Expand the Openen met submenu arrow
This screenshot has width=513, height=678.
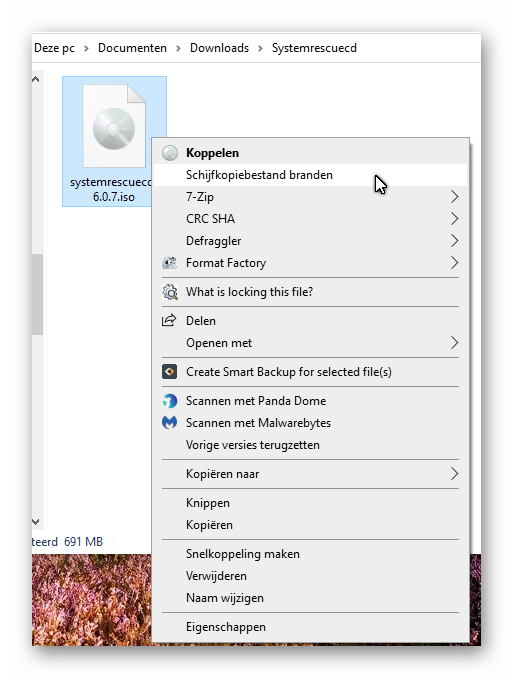coord(454,343)
